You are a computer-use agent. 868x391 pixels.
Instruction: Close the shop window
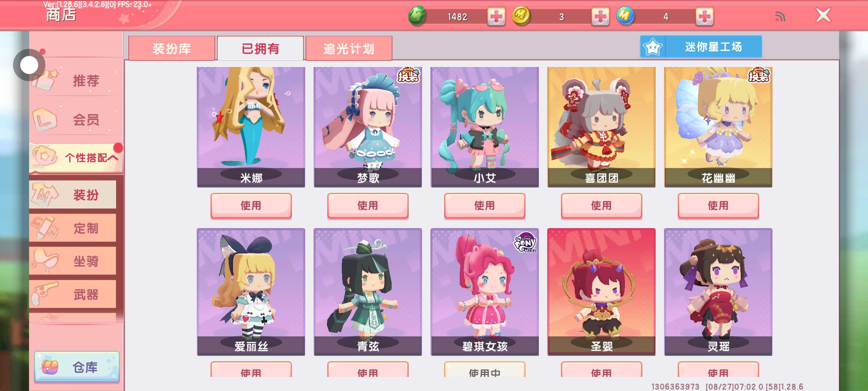[x=823, y=16]
